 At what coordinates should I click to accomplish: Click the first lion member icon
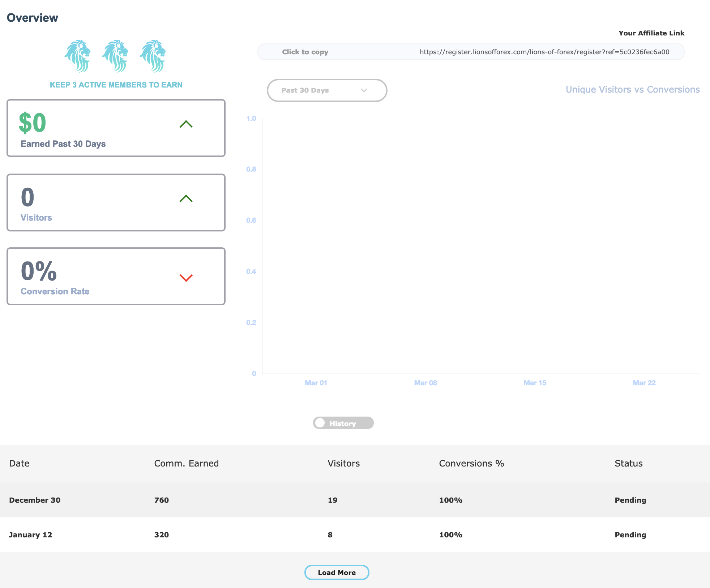point(78,56)
